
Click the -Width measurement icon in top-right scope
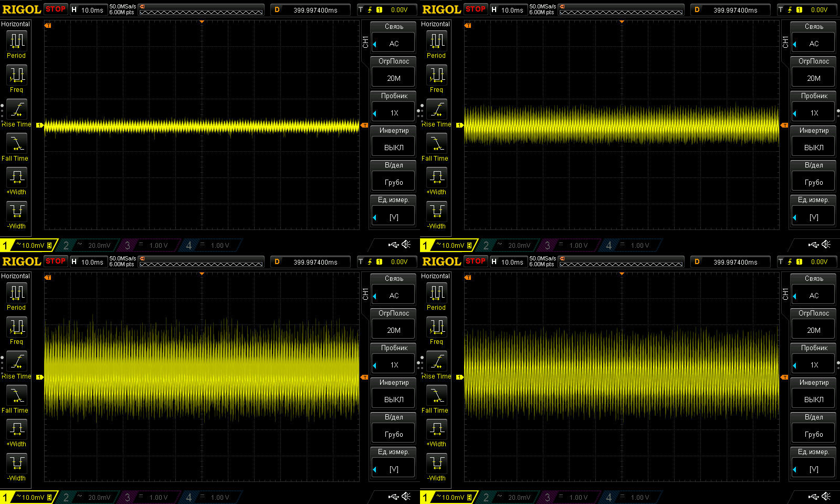[x=437, y=211]
